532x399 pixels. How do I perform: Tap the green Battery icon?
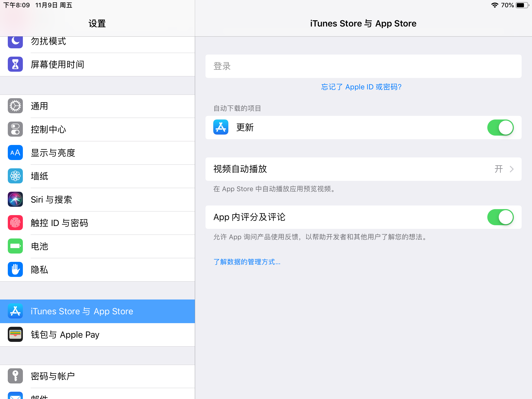tap(15, 246)
